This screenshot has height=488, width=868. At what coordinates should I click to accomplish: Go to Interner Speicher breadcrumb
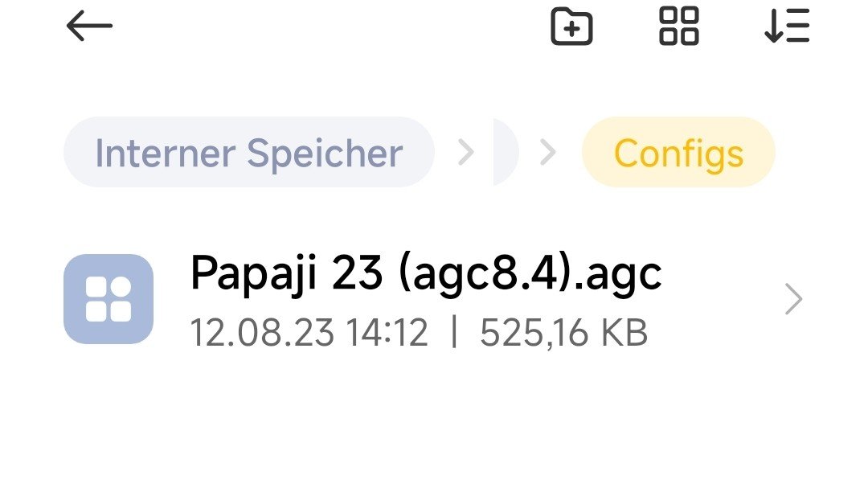click(248, 153)
